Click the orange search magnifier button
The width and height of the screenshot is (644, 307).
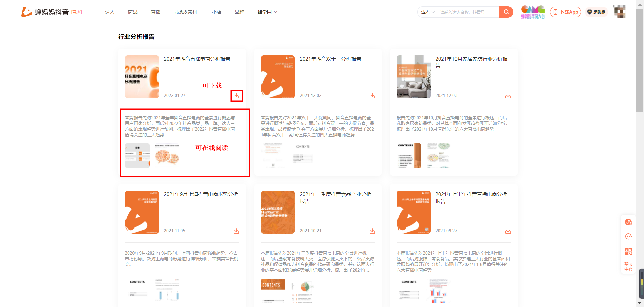(506, 12)
